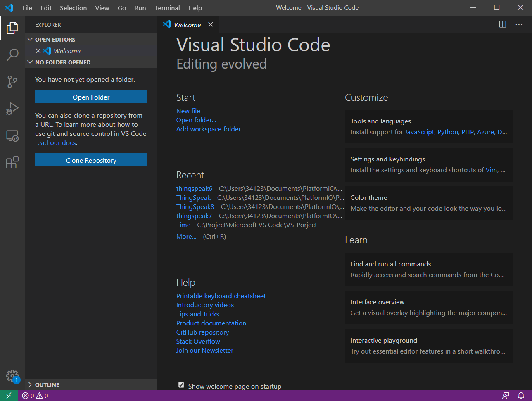The height and width of the screenshot is (401, 532).
Task: Install JavaScript language support link
Action: pyautogui.click(x=419, y=132)
